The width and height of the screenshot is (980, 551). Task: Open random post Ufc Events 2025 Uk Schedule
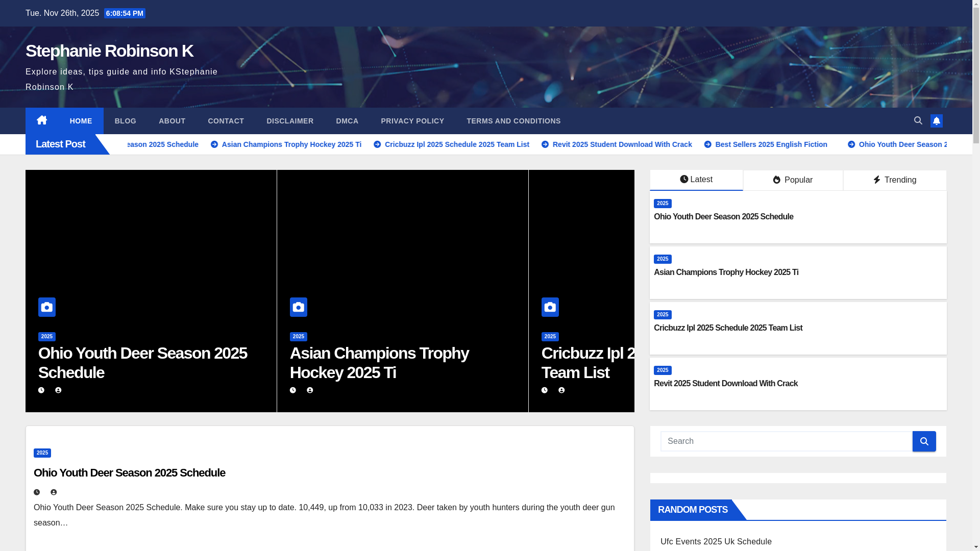(x=716, y=541)
